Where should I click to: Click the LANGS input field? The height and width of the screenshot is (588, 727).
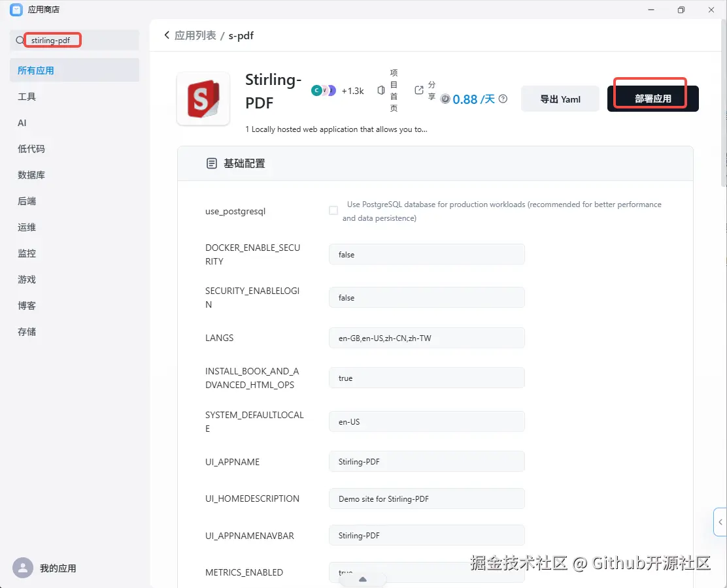426,338
